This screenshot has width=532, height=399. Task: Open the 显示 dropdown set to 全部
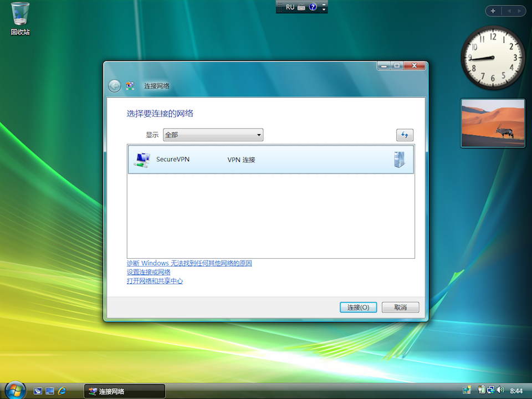(x=213, y=135)
